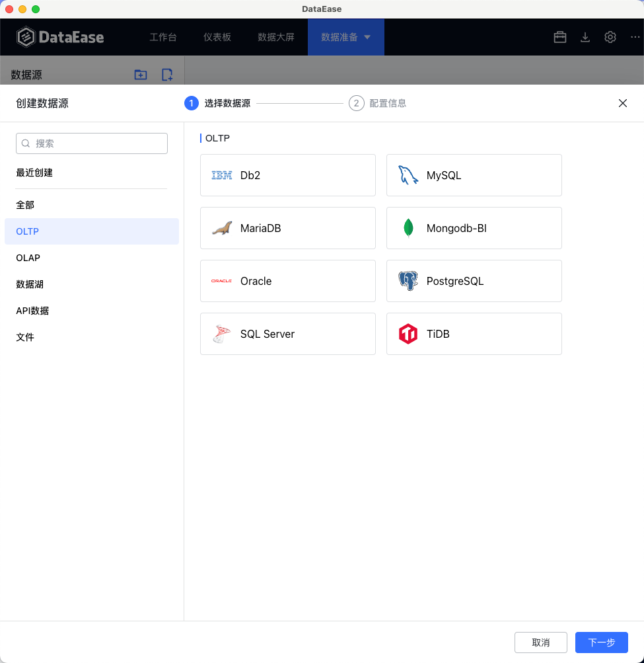Open the toolbox briefcase icon
Viewport: 644px width, 663px height.
pyautogui.click(x=560, y=37)
